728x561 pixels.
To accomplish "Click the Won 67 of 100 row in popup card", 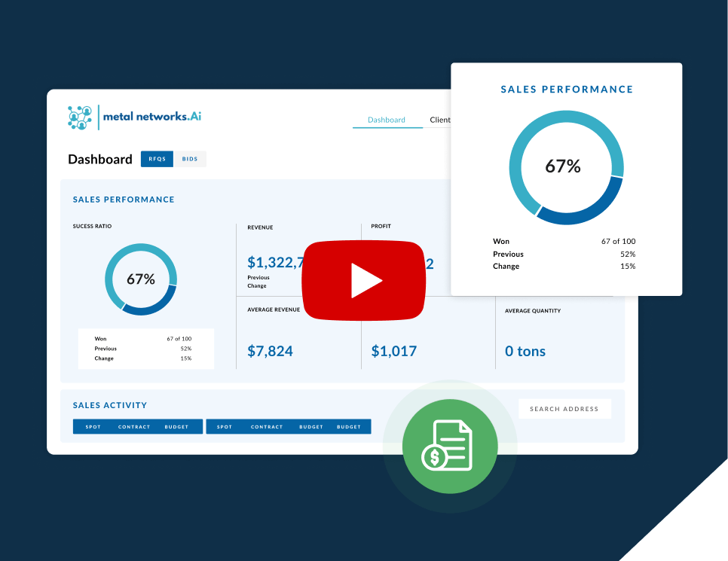I will point(564,242).
